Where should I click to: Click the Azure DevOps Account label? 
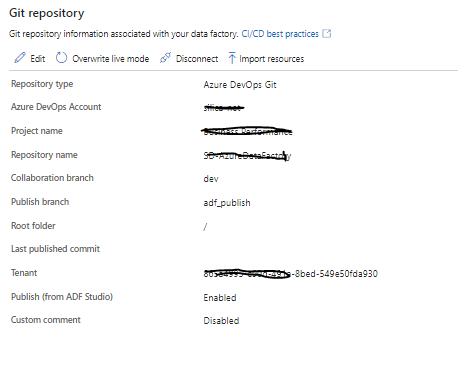coord(56,107)
